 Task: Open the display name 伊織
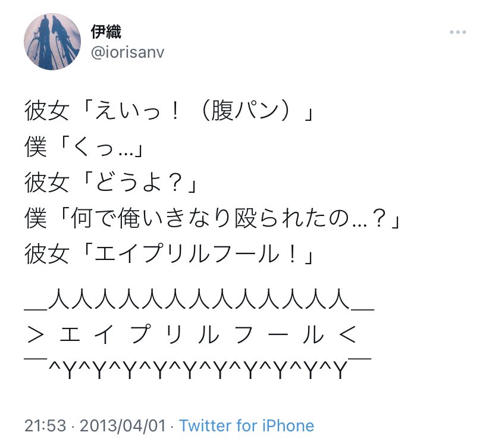pos(106,32)
